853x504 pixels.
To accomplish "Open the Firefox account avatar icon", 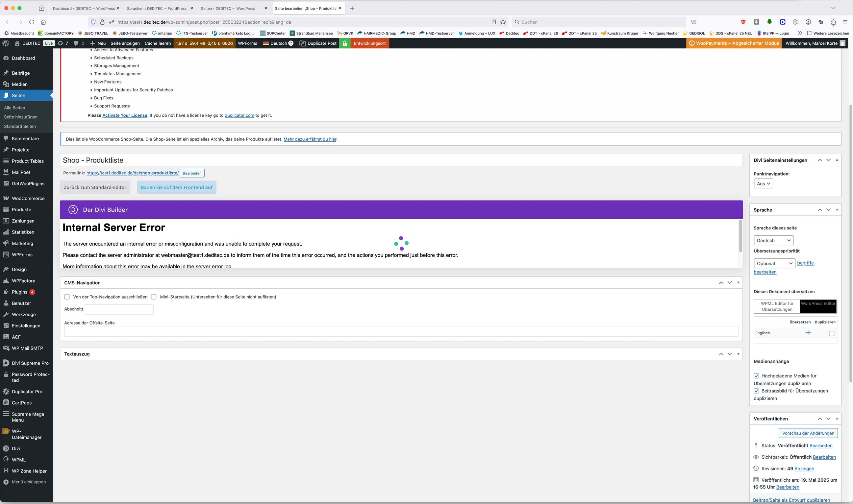I will [809, 22].
